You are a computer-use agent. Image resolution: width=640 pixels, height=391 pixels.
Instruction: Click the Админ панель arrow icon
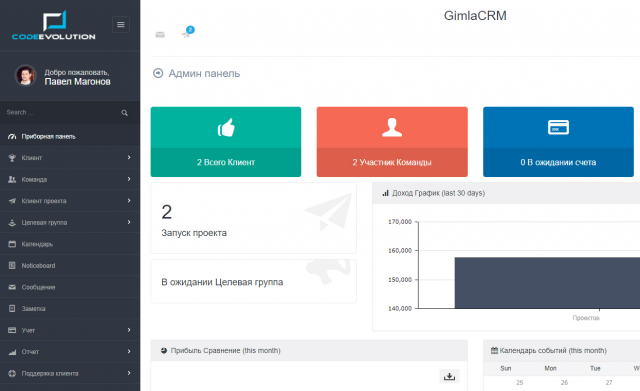pos(158,73)
